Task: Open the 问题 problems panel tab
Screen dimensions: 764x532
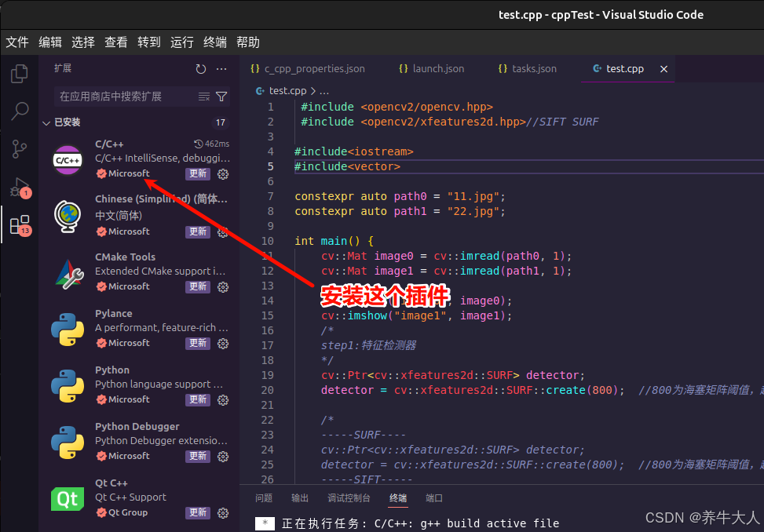Action: (x=264, y=498)
